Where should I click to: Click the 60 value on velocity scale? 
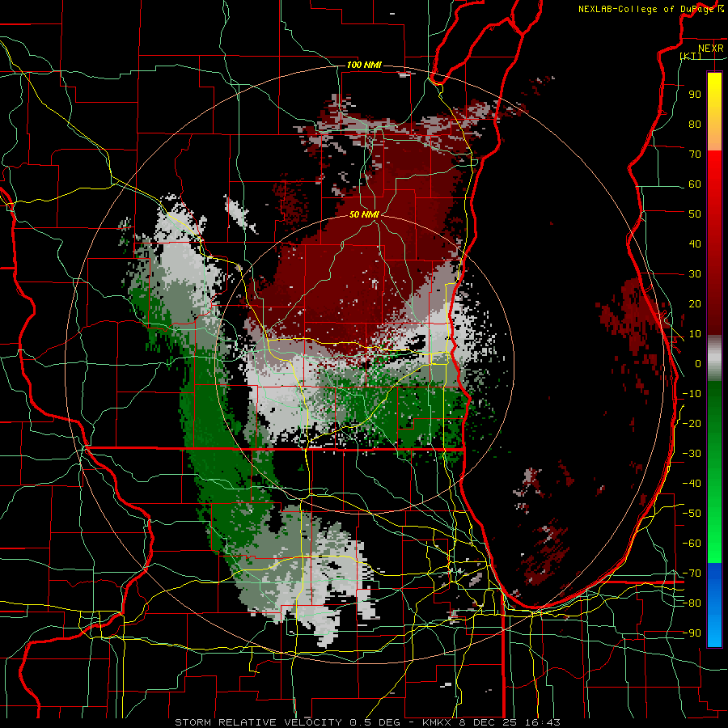click(x=695, y=184)
